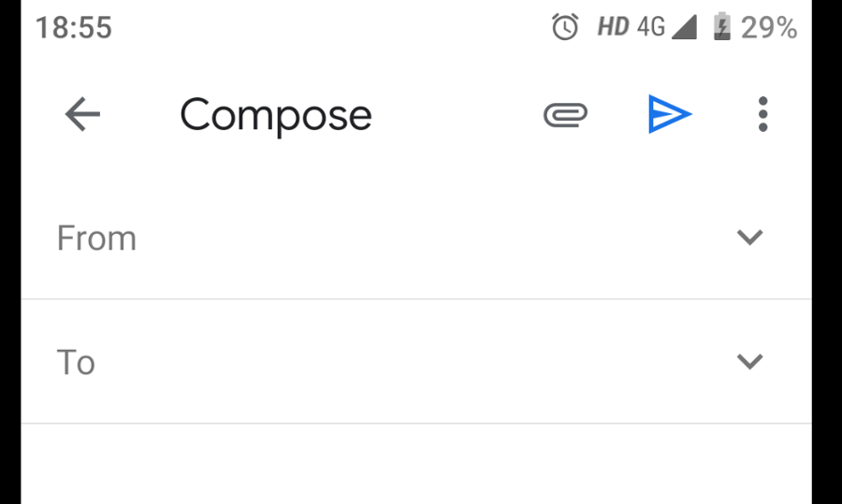
Task: Send the email with the blue arrow
Action: tap(669, 115)
